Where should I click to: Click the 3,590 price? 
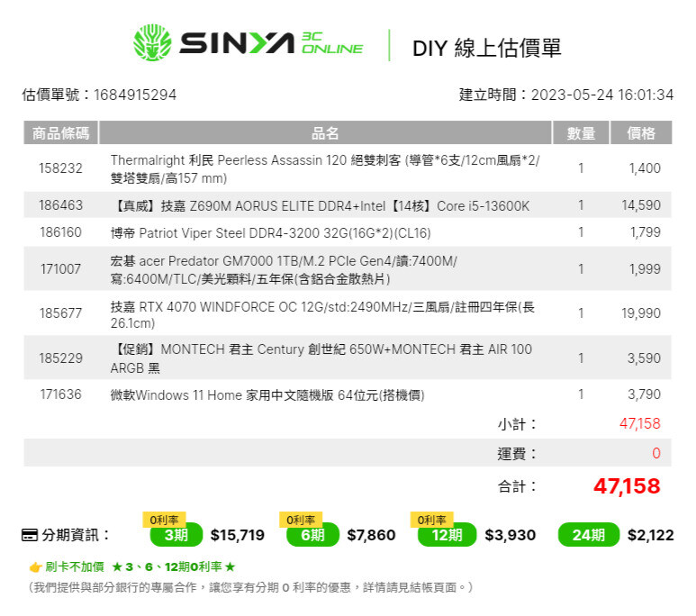point(644,358)
